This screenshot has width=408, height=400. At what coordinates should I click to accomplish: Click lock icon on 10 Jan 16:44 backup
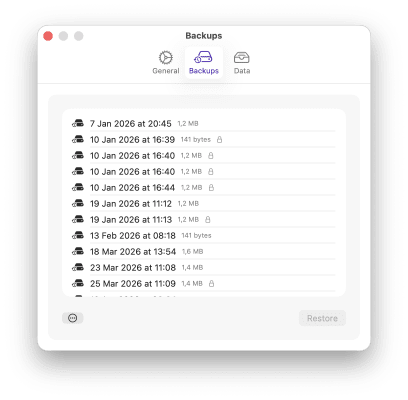click(211, 187)
